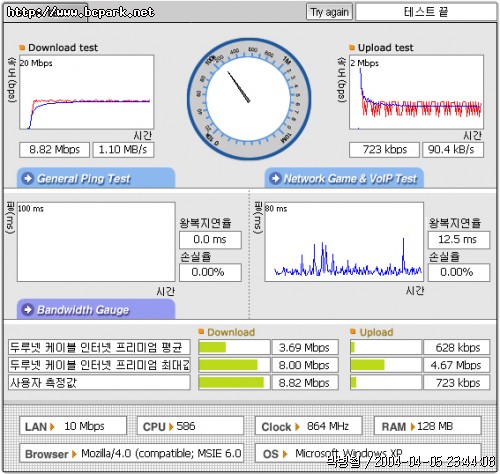
Task: Click the orange arrow next to LAN
Action: [52, 427]
